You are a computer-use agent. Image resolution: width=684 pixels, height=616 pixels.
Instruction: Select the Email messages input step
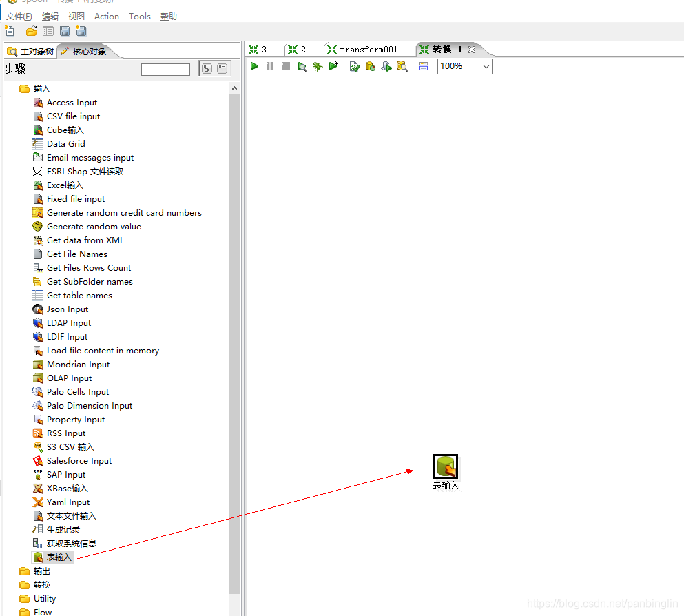click(x=83, y=158)
